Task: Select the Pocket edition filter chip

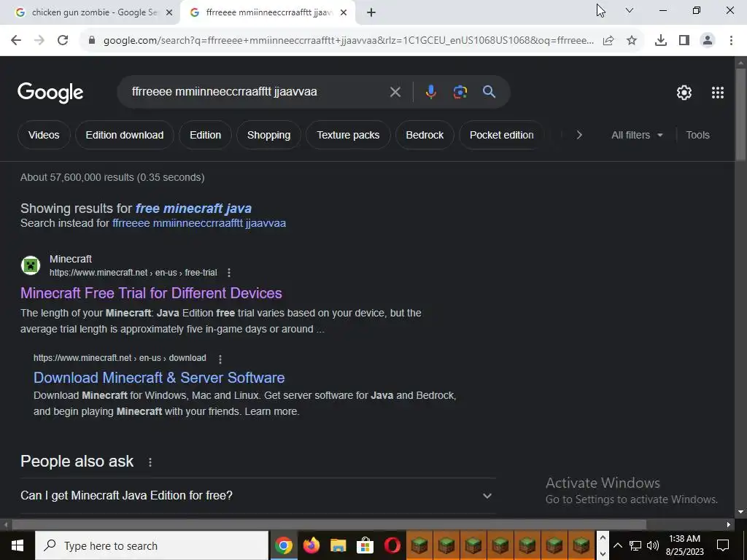Action: (x=502, y=135)
